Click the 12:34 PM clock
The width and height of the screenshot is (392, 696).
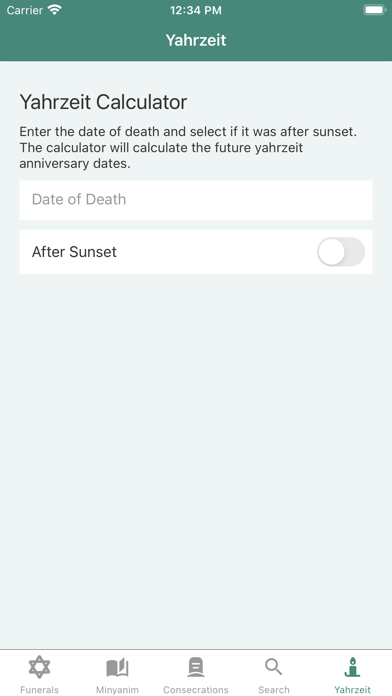pos(196,10)
